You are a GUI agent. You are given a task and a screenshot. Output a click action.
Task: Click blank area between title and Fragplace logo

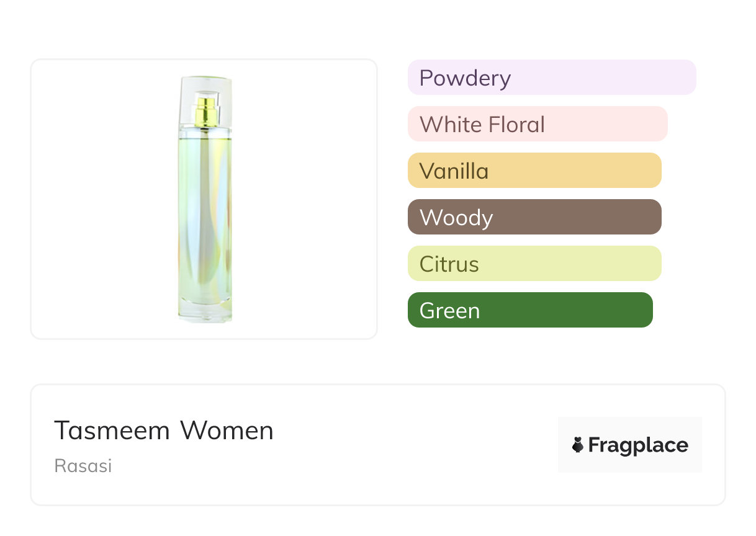coord(416,445)
